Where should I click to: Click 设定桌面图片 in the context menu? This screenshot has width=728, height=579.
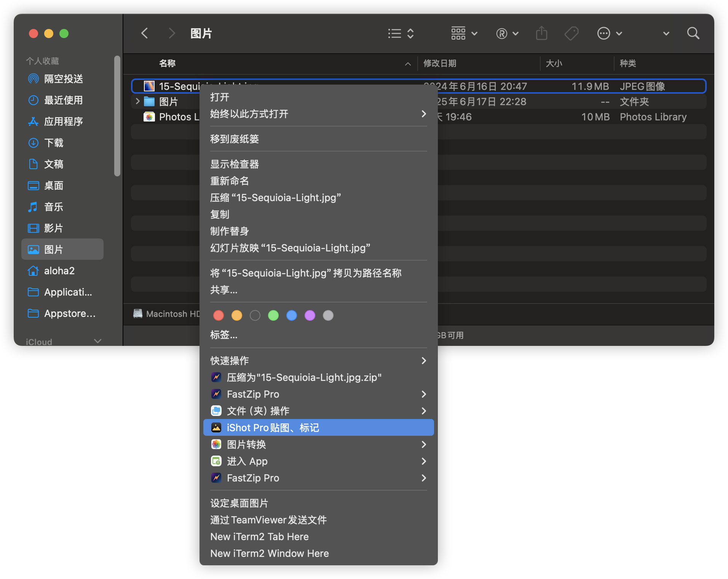point(239,503)
